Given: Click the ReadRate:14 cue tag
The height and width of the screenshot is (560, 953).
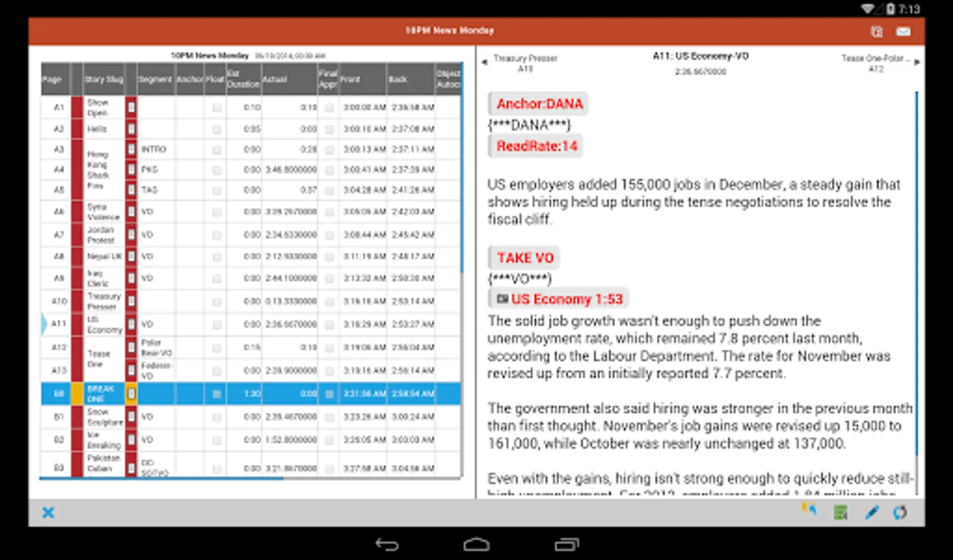Looking at the screenshot, I should pos(536,146).
